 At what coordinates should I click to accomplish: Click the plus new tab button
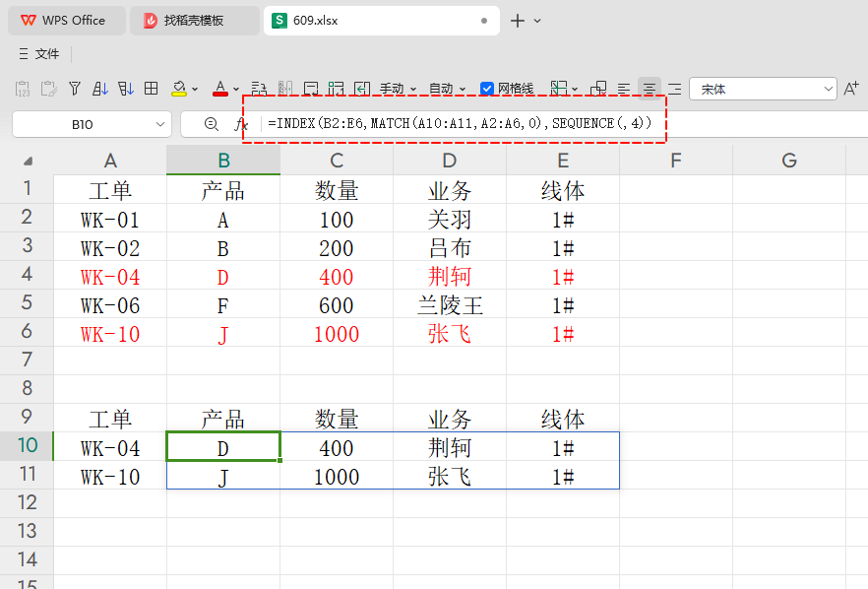pos(517,21)
